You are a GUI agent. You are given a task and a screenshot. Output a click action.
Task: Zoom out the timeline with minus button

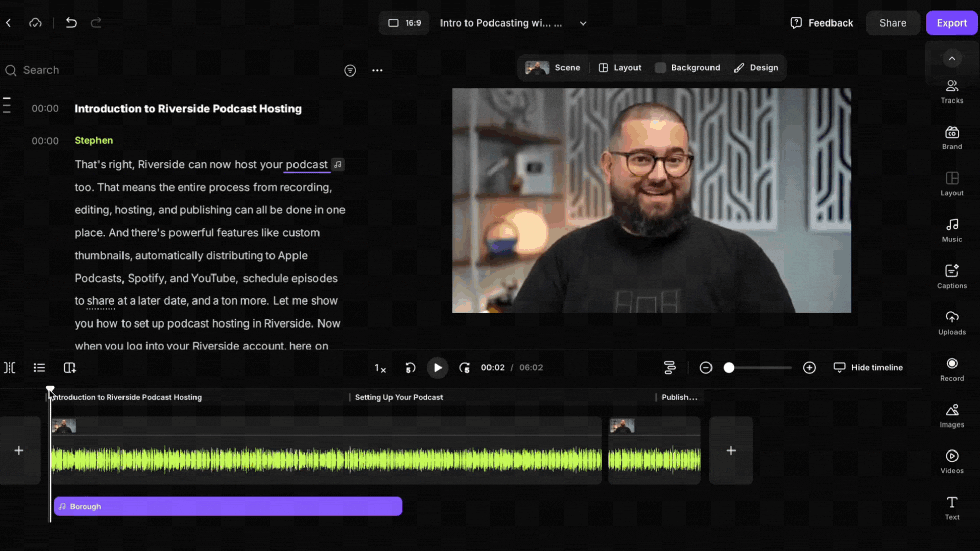pos(706,368)
